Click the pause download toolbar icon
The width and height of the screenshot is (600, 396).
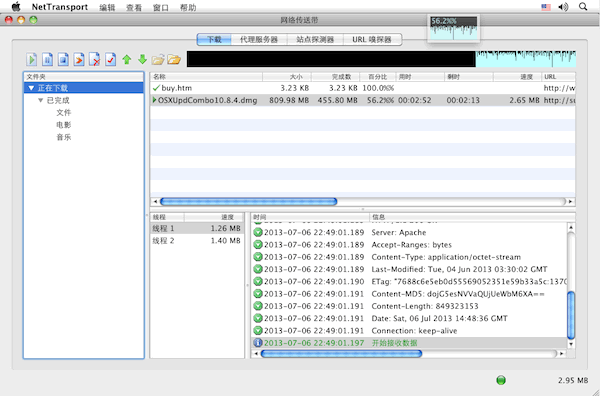pyautogui.click(x=47, y=59)
